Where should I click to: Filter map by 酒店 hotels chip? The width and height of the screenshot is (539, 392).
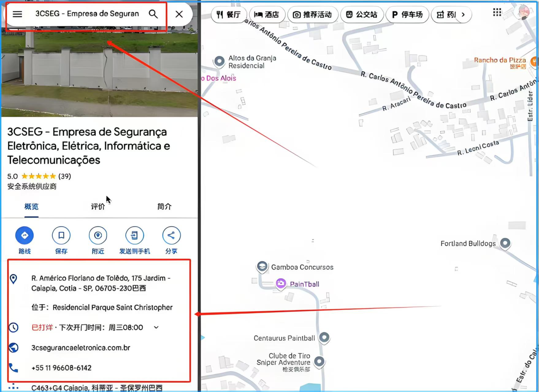click(267, 14)
